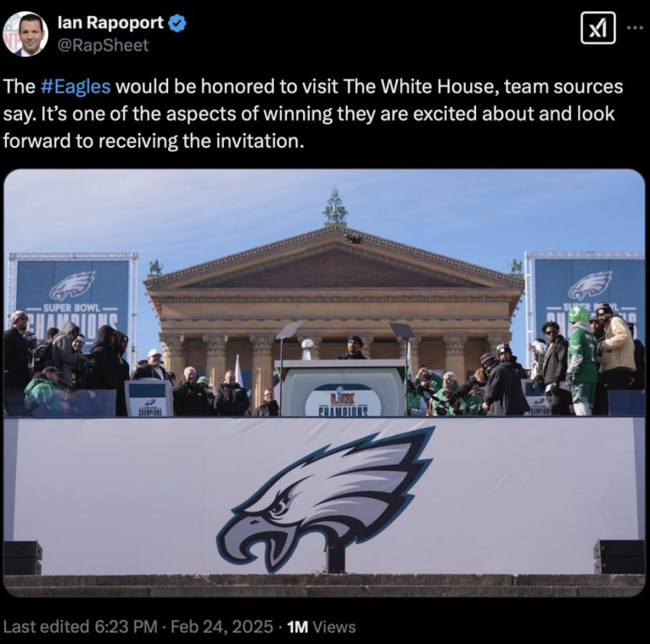Click the blue verified checkmark badge
Viewport: 650px width, 644px height.
pyautogui.click(x=178, y=23)
